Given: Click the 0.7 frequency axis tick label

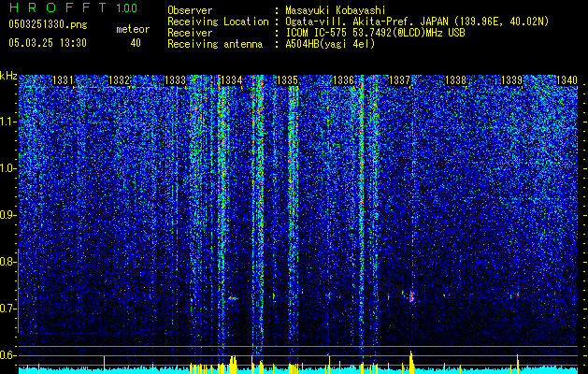Looking at the screenshot, I should [8, 309].
